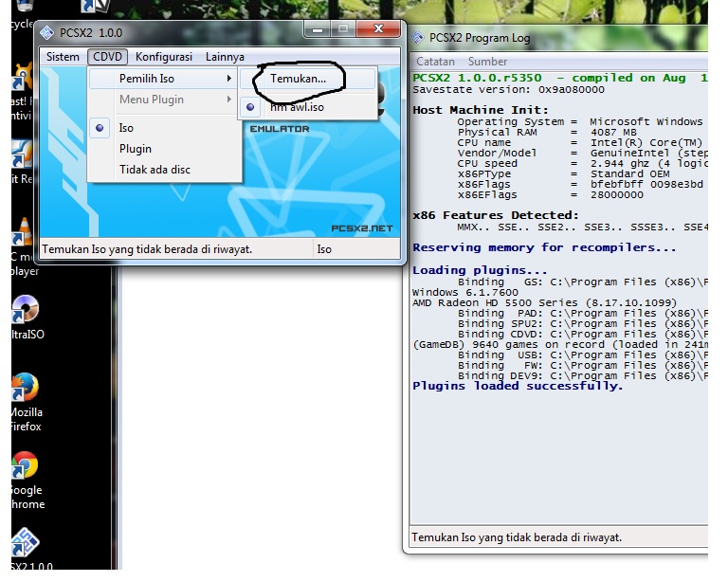Open Sumber menu in Program Log

tap(487, 62)
